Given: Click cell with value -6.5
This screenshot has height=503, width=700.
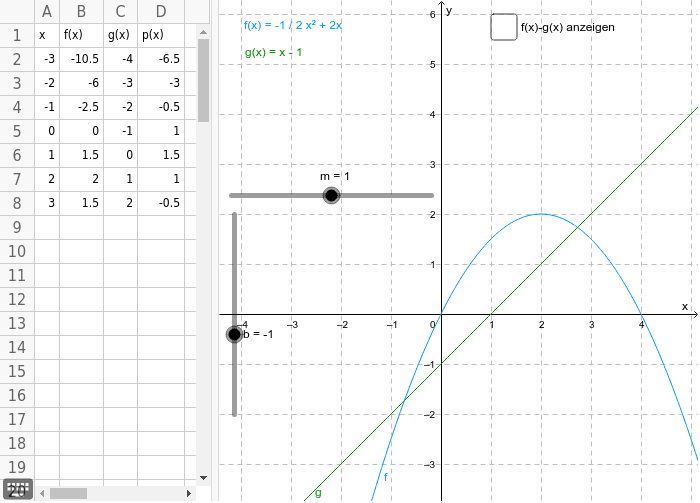Looking at the screenshot, I should click(161, 59).
